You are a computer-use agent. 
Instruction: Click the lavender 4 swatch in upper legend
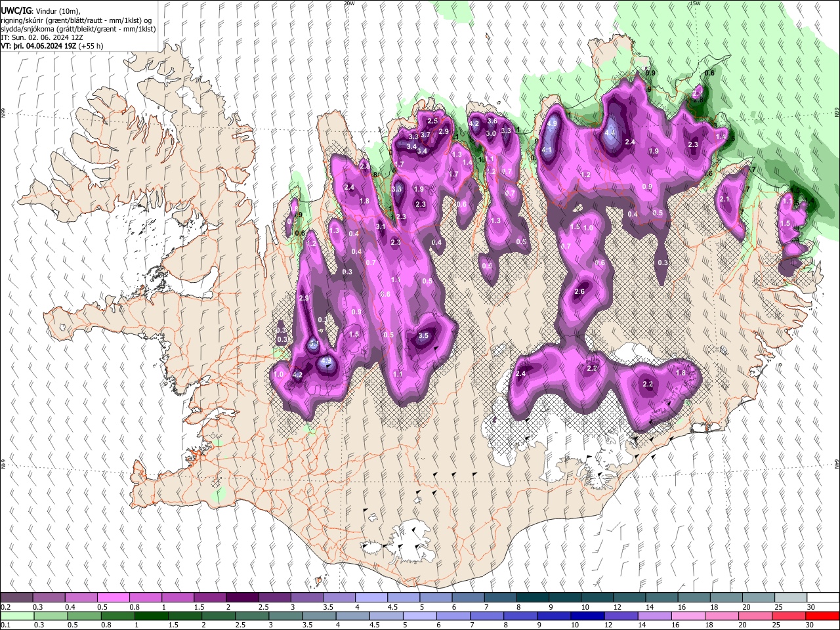(371, 598)
